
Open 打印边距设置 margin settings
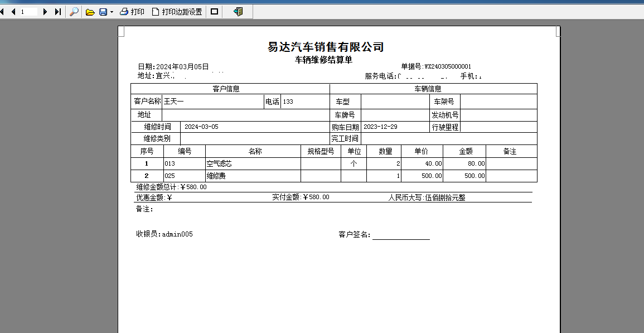click(x=177, y=12)
